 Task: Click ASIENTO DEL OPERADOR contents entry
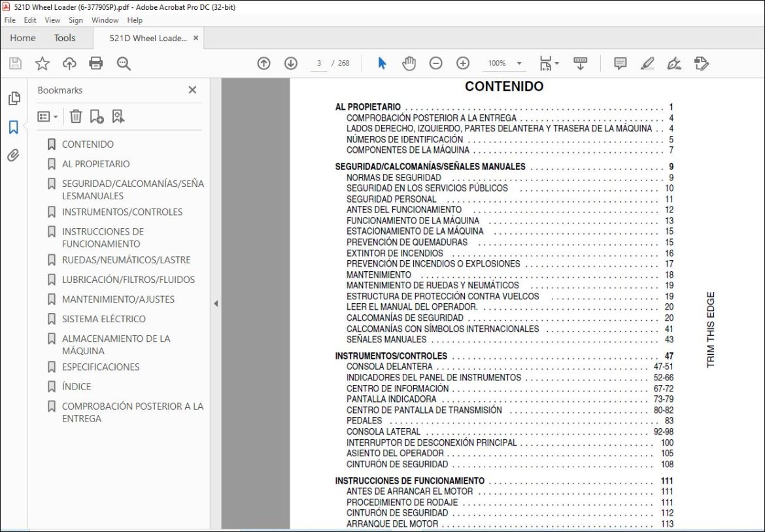tap(395, 453)
